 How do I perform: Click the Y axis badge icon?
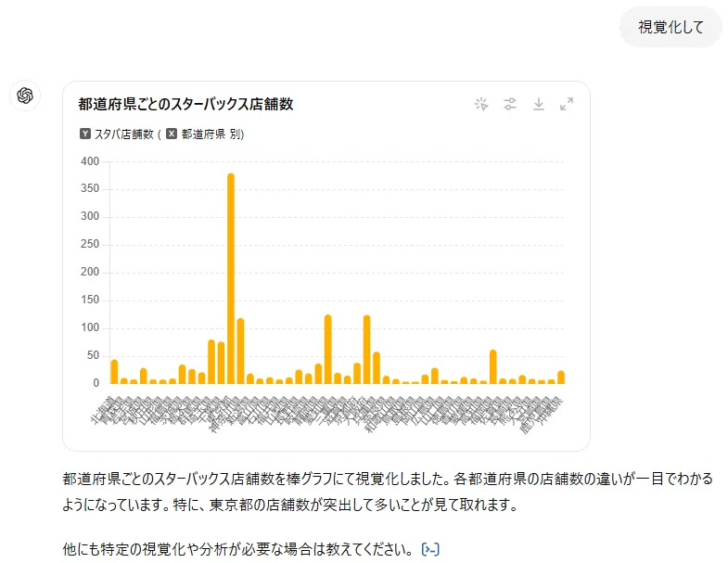85,134
